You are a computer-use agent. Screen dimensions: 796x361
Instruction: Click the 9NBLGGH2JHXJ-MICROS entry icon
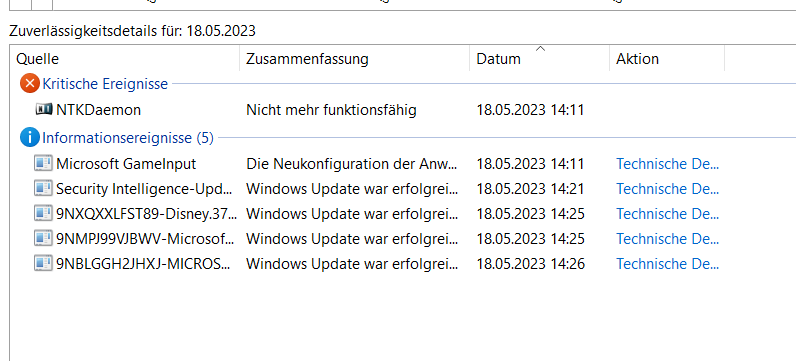pos(43,263)
